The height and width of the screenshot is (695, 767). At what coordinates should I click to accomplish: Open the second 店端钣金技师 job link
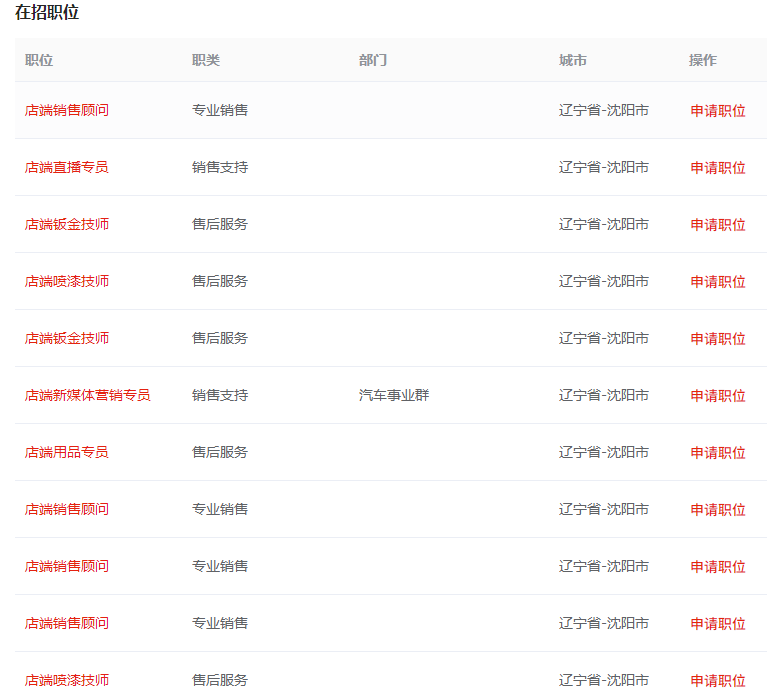point(67,338)
